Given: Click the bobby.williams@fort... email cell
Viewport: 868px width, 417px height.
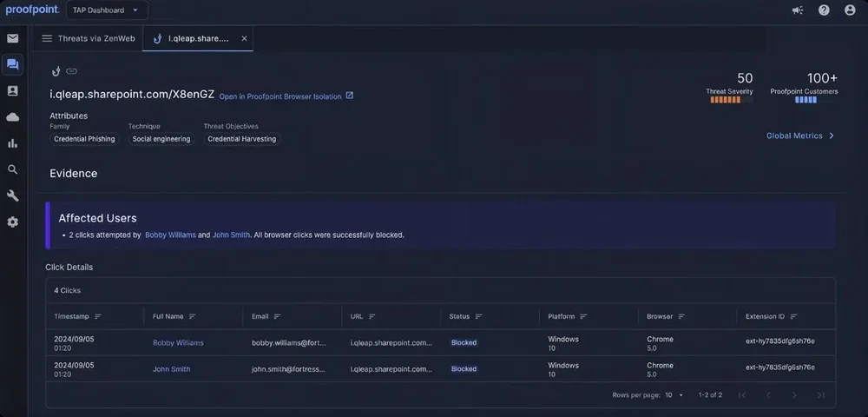Looking at the screenshot, I should (x=289, y=343).
